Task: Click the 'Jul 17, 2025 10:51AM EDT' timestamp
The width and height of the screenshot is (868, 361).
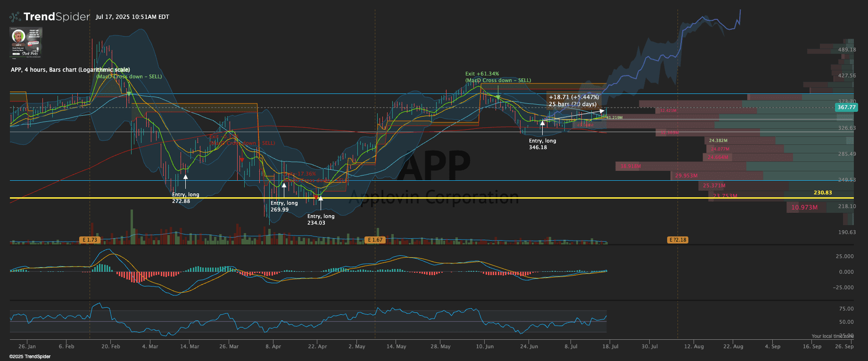Action: pyautogui.click(x=132, y=17)
